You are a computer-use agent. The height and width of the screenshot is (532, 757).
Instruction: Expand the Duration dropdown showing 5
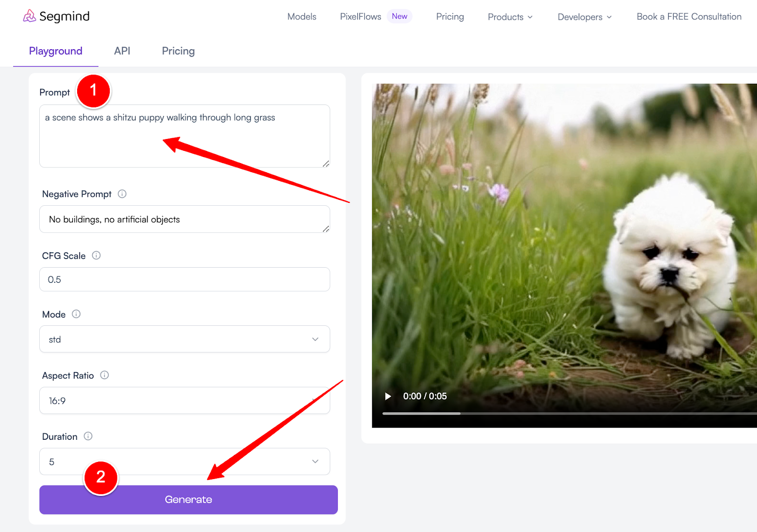point(185,462)
